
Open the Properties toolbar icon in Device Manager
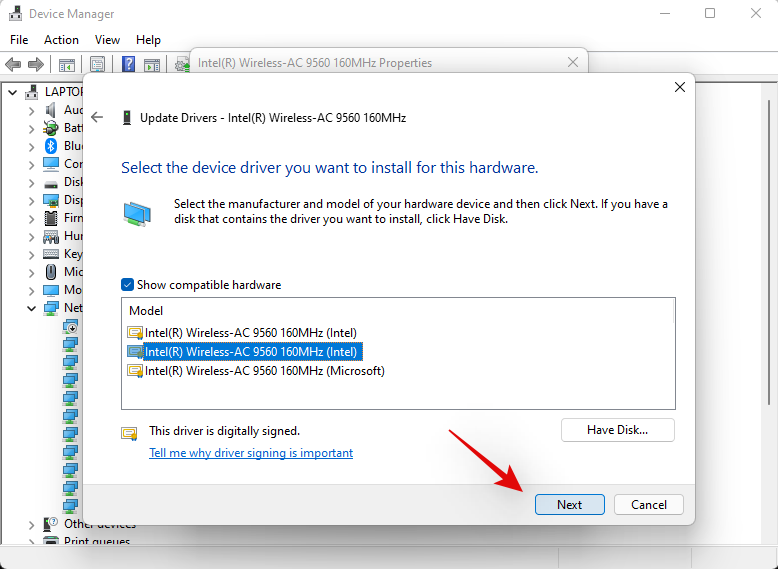[97, 64]
